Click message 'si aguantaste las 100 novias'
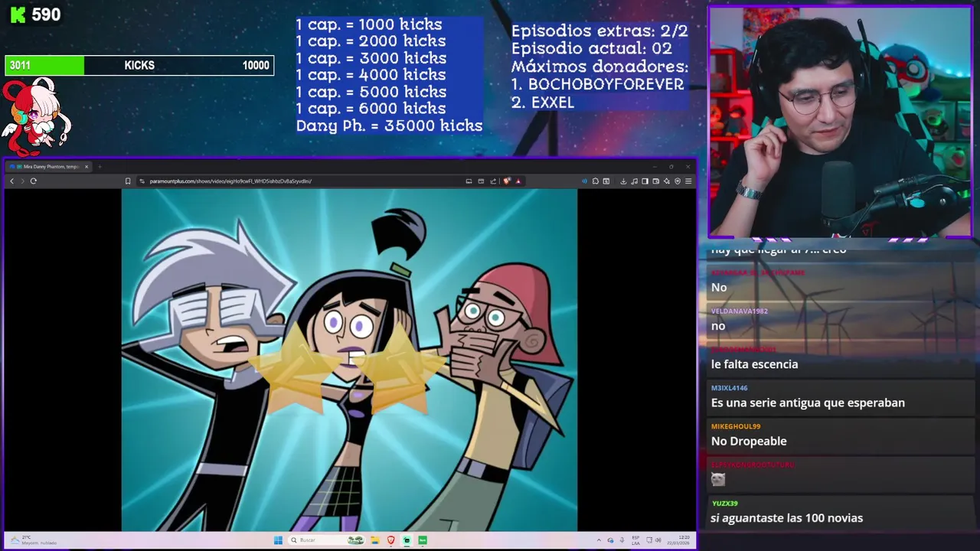 click(786, 518)
